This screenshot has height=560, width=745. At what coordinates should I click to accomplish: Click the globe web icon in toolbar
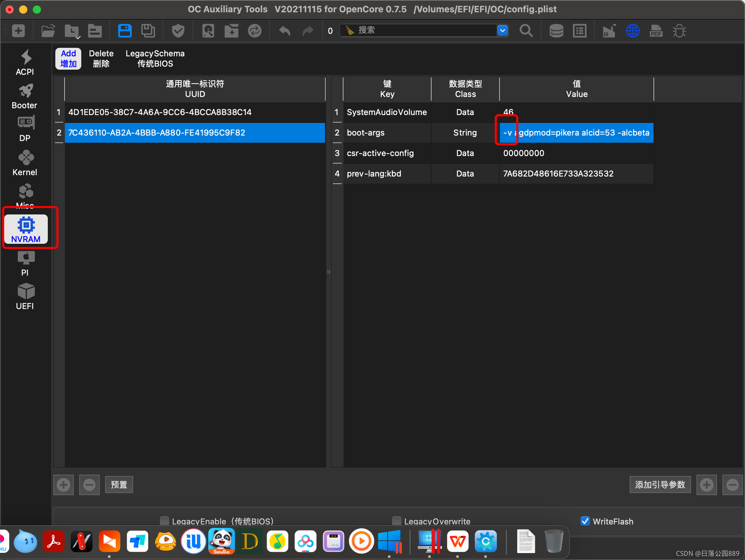(633, 31)
